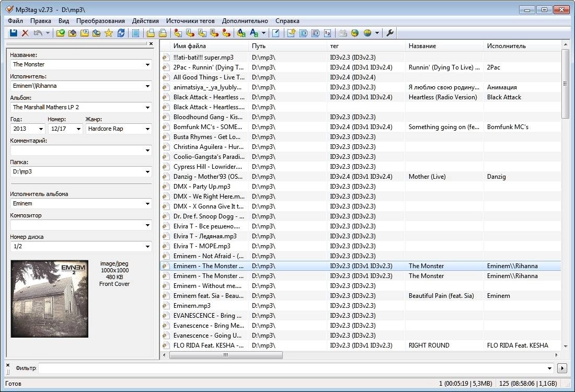Add directory with the folder plus icon
Screen dimensions: 575x392
pyautogui.click(x=73, y=33)
